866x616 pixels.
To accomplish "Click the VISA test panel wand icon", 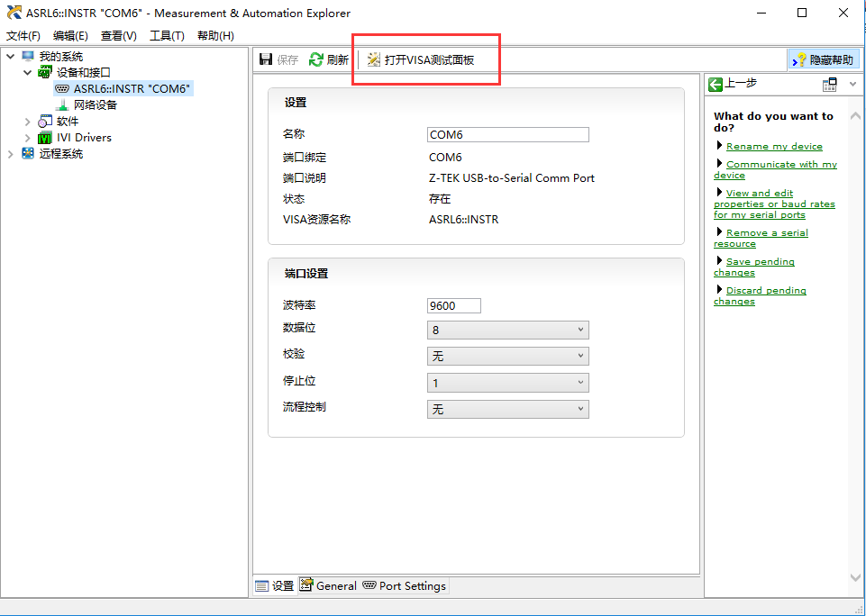I will [374, 59].
